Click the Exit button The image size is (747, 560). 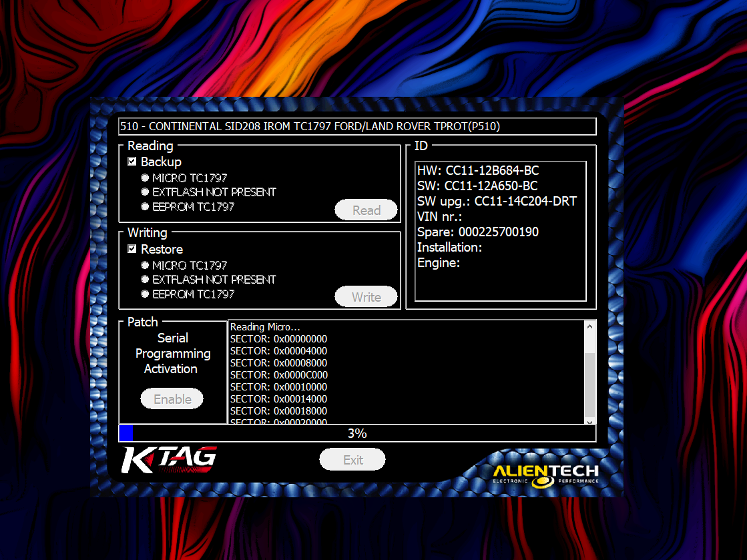[x=352, y=460]
